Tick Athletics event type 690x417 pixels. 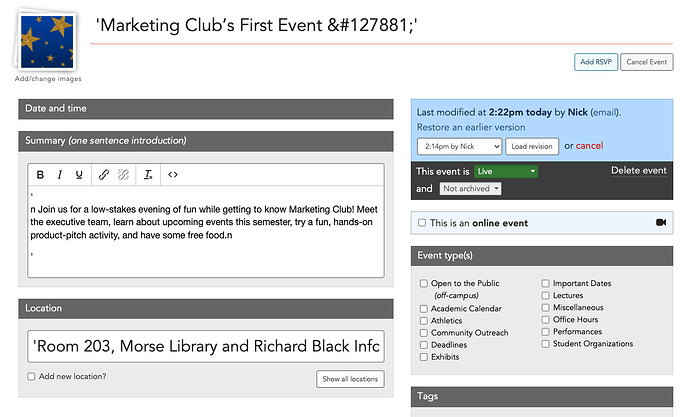[x=424, y=321]
